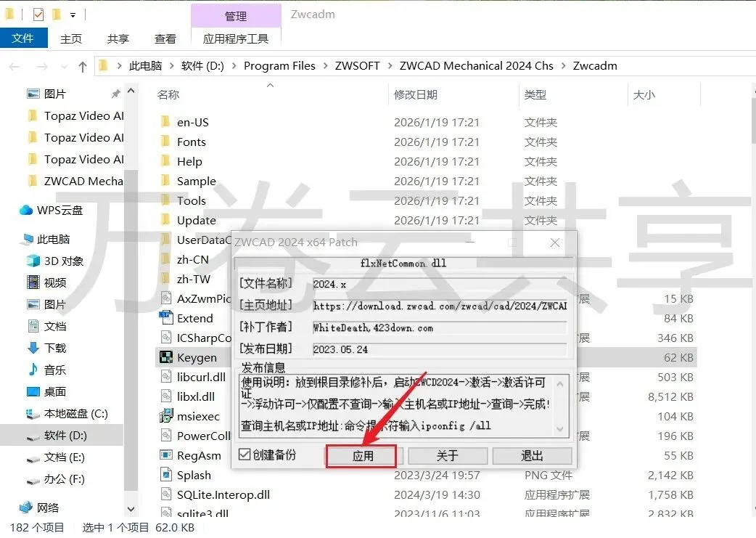Switch to the 共享 ribbon tab
Viewport: 756px width, 538px height.
click(x=118, y=38)
